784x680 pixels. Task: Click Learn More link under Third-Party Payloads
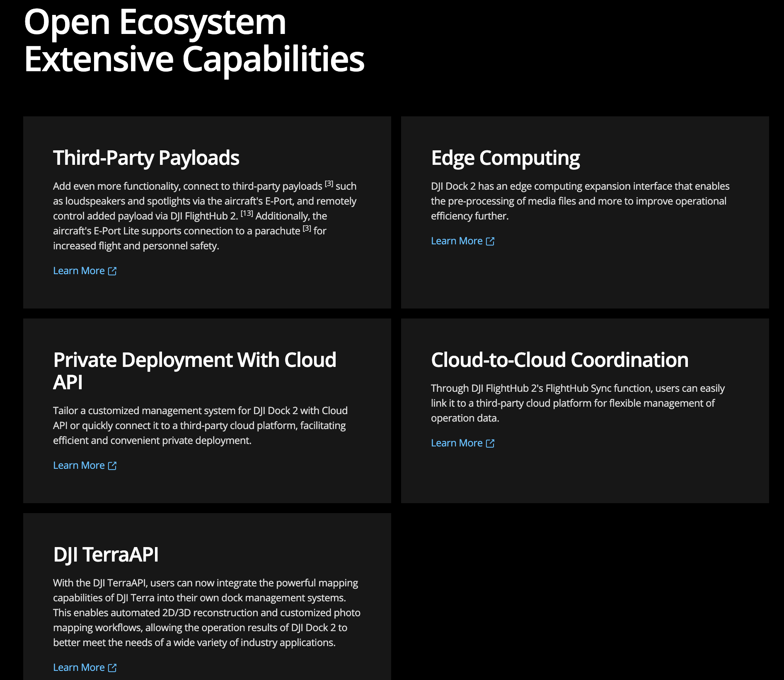(85, 271)
